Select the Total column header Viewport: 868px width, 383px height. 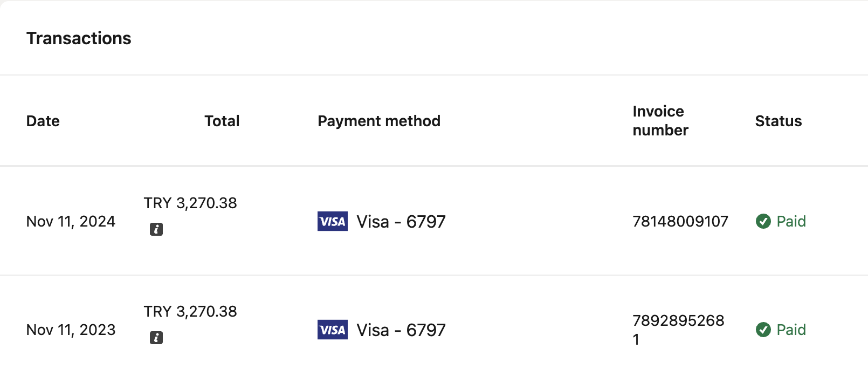[222, 121]
